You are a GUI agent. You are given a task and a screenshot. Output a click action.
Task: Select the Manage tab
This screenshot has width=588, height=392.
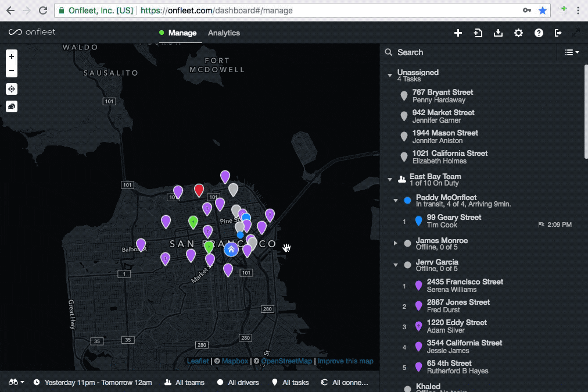pos(182,33)
